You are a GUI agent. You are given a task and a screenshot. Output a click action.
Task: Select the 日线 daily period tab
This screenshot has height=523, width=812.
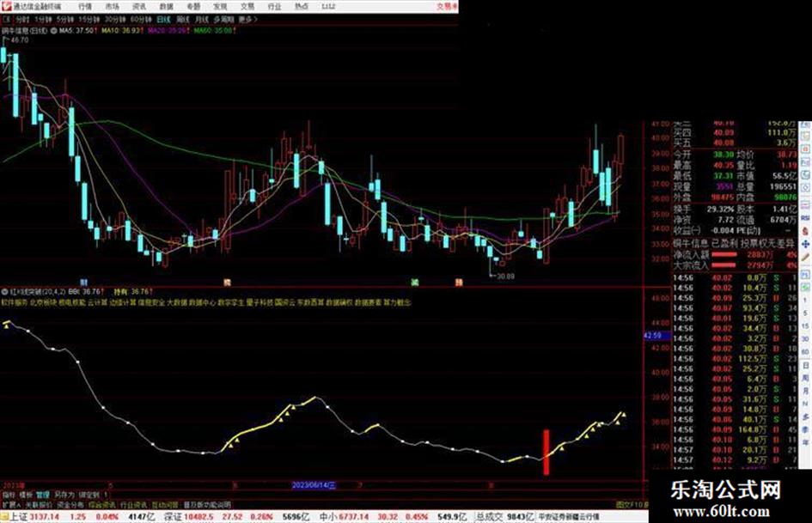(163, 19)
